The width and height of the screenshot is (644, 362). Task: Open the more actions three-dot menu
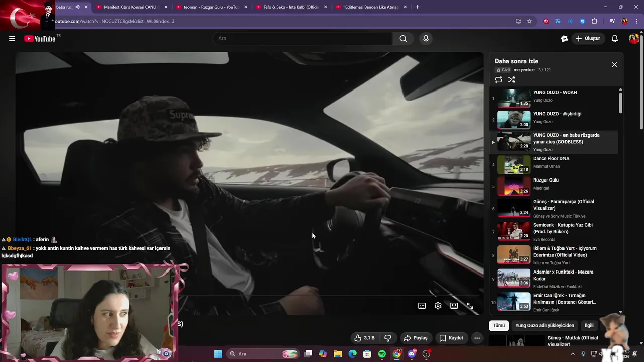point(477,338)
